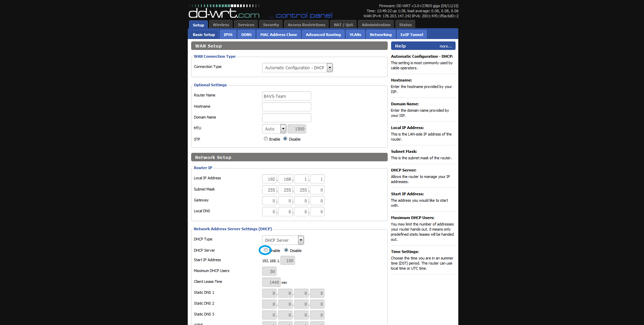Enable STP radio button
The height and width of the screenshot is (325, 644).
[x=266, y=139]
